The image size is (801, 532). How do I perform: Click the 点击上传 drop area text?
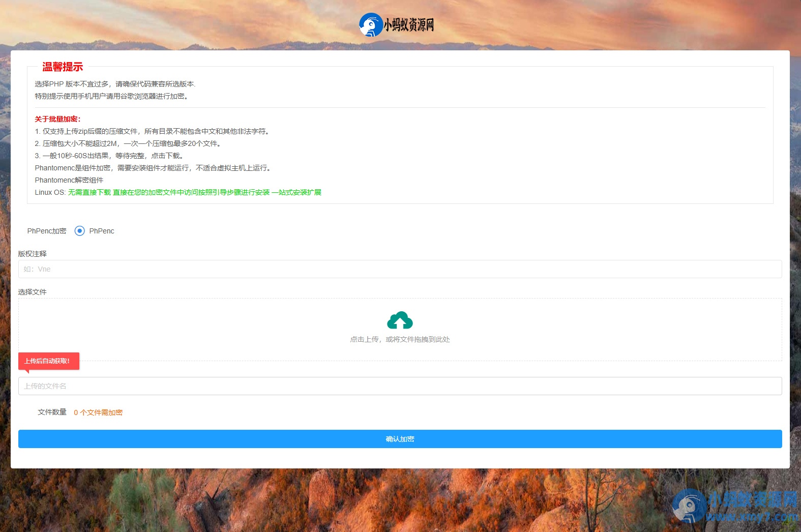400,339
